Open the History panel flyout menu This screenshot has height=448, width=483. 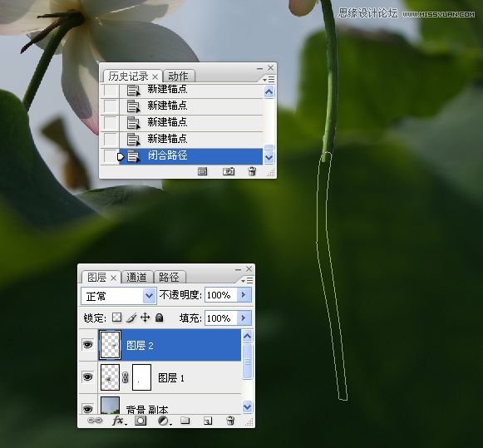pos(269,80)
